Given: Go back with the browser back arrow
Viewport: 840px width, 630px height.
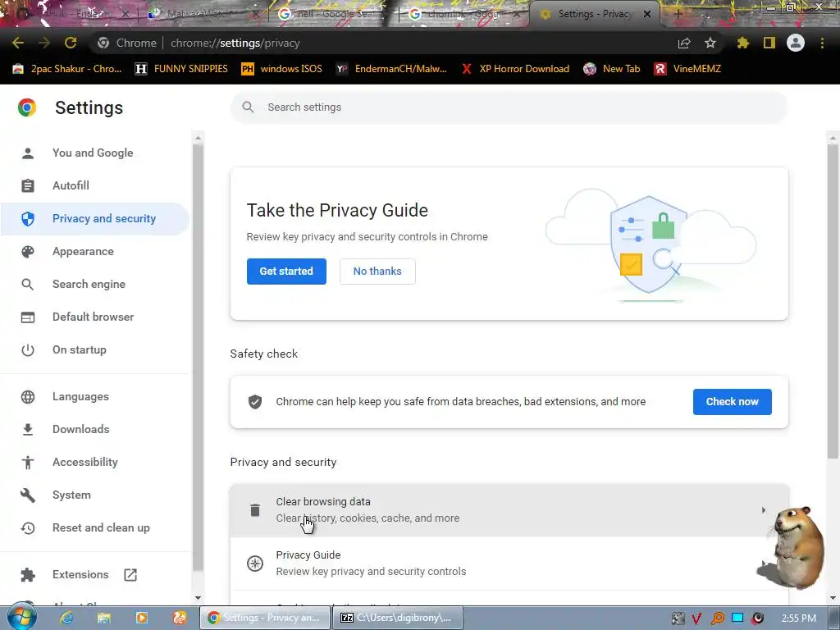Looking at the screenshot, I should (18, 43).
